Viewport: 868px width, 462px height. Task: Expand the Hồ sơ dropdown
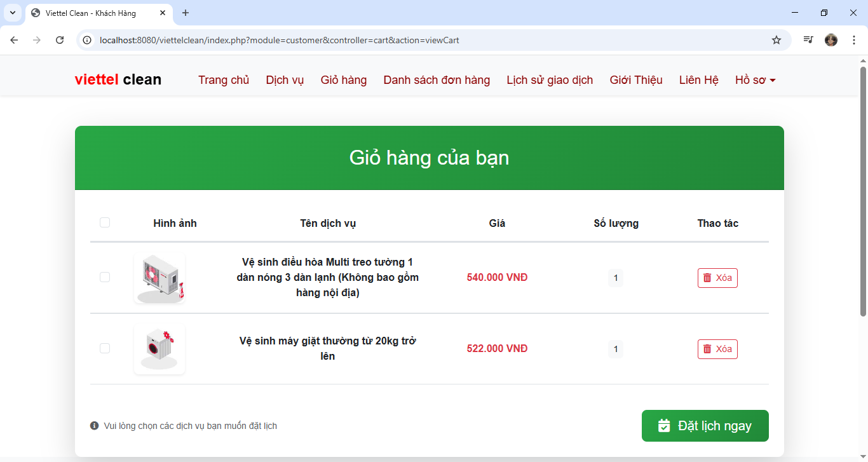pyautogui.click(x=756, y=80)
